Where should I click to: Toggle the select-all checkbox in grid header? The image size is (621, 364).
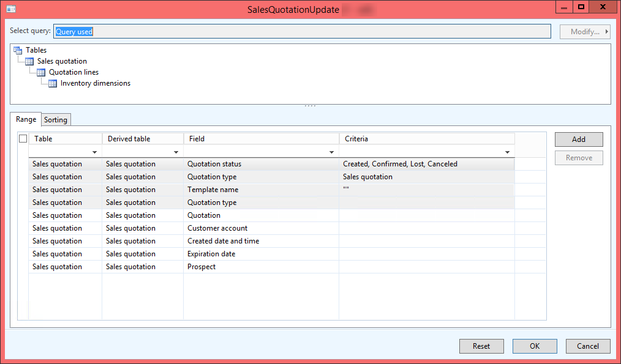click(23, 139)
